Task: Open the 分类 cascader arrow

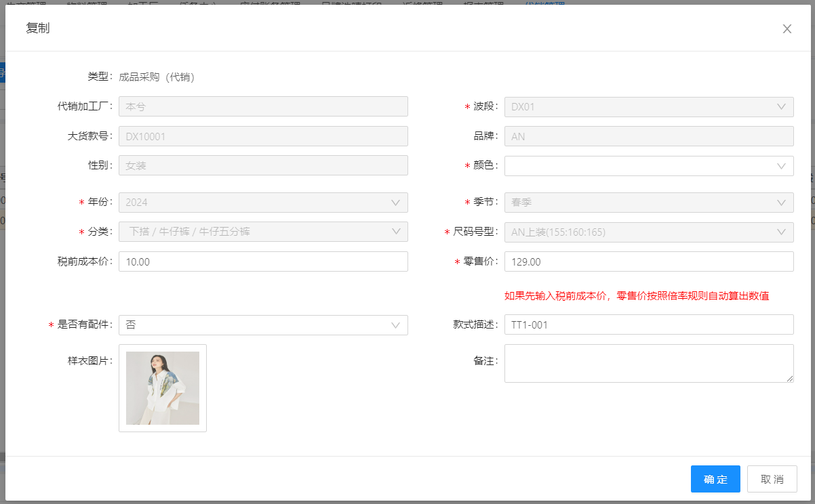Action: point(395,232)
